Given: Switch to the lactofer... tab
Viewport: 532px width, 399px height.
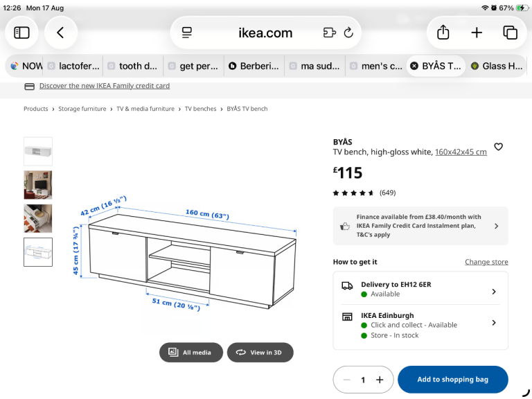Looking at the screenshot, I should pyautogui.click(x=73, y=66).
